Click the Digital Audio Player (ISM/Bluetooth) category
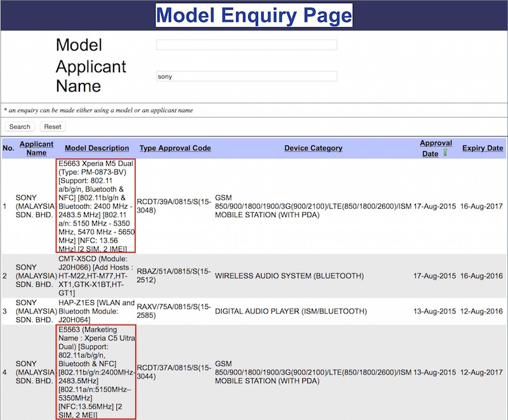Viewport: 508px width, 420px height. (x=291, y=312)
